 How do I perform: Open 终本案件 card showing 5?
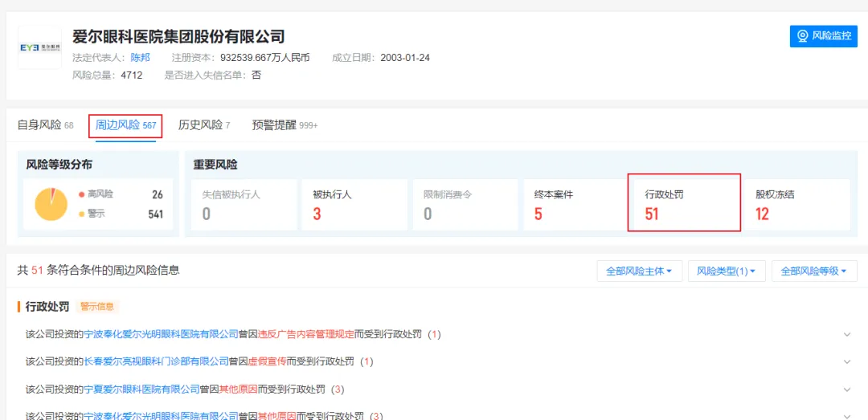tap(575, 204)
